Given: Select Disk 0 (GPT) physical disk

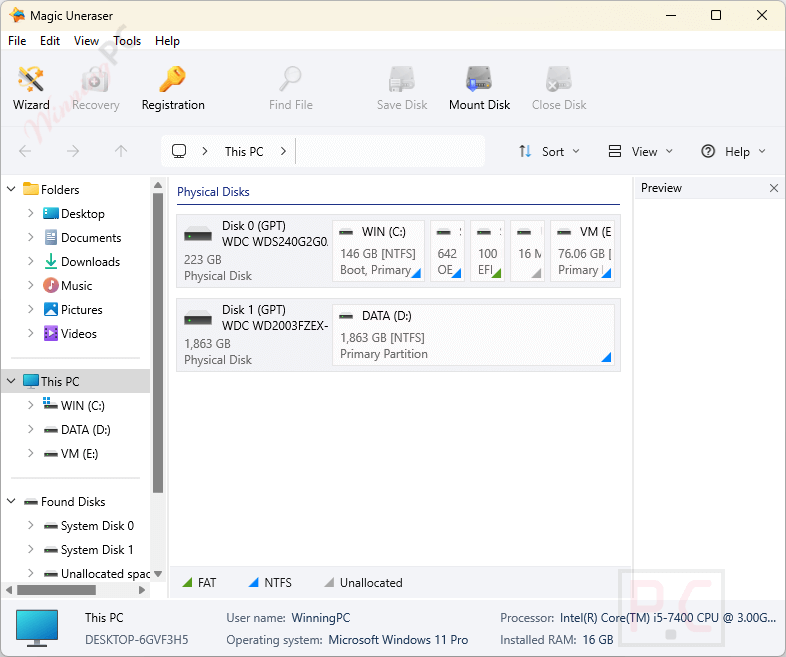Looking at the screenshot, I should pyautogui.click(x=255, y=251).
